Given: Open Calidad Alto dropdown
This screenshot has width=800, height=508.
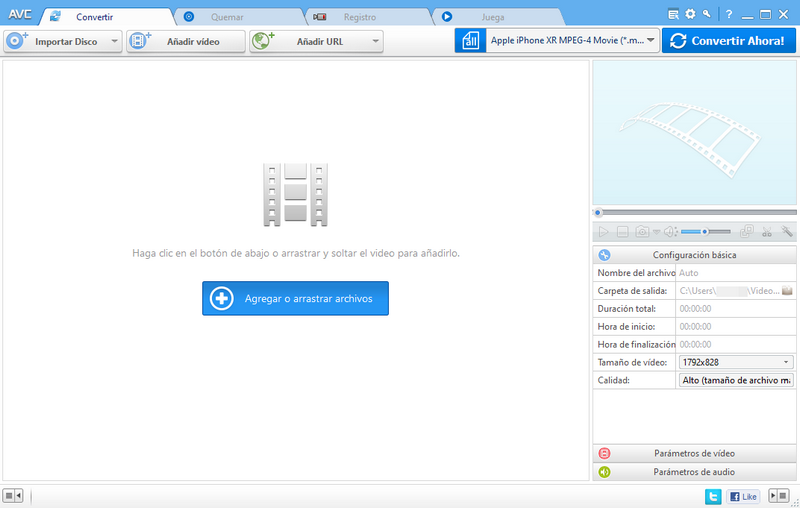Looking at the screenshot, I should [736, 380].
